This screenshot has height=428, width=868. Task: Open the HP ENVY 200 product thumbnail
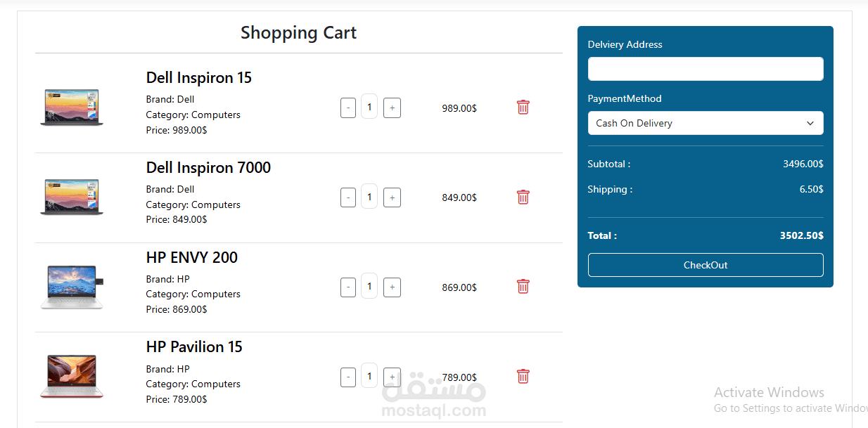click(72, 287)
